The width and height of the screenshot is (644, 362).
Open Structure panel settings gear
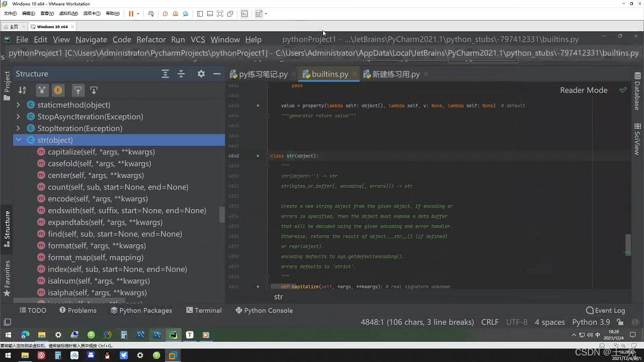click(x=201, y=74)
